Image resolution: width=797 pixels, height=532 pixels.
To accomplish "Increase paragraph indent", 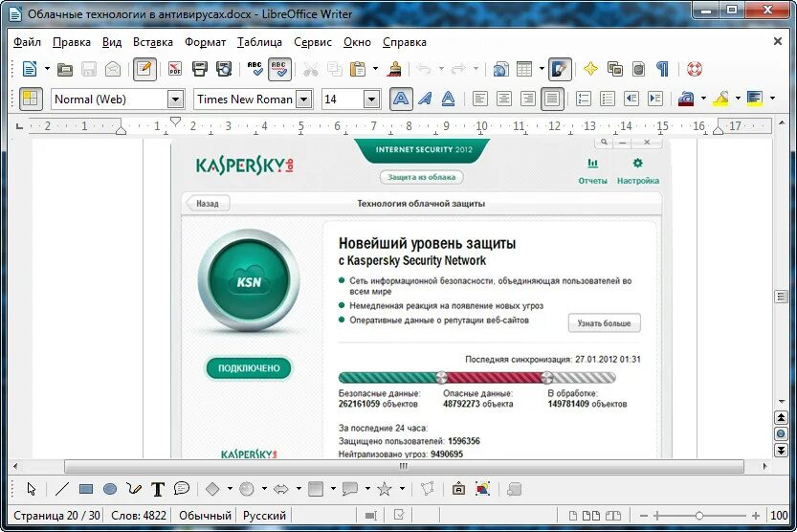I will (655, 99).
